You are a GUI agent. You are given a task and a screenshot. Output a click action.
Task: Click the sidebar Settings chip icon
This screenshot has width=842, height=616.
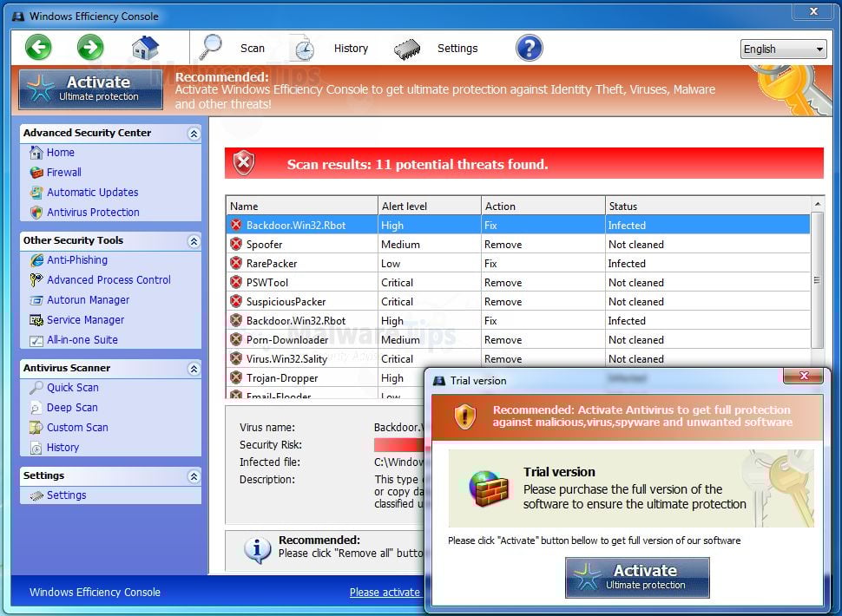[36, 495]
